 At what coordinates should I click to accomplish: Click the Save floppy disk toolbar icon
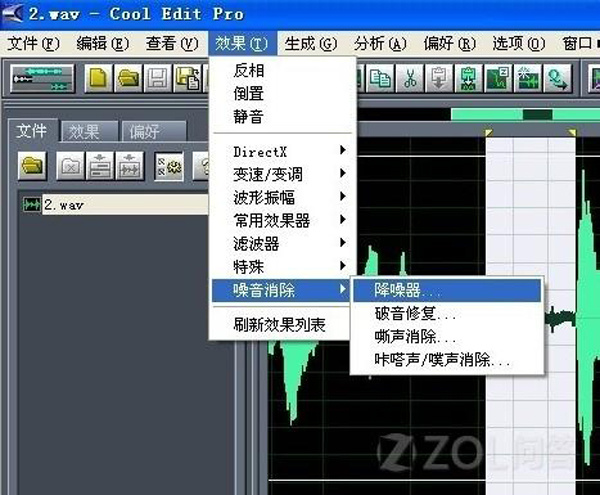click(x=157, y=78)
